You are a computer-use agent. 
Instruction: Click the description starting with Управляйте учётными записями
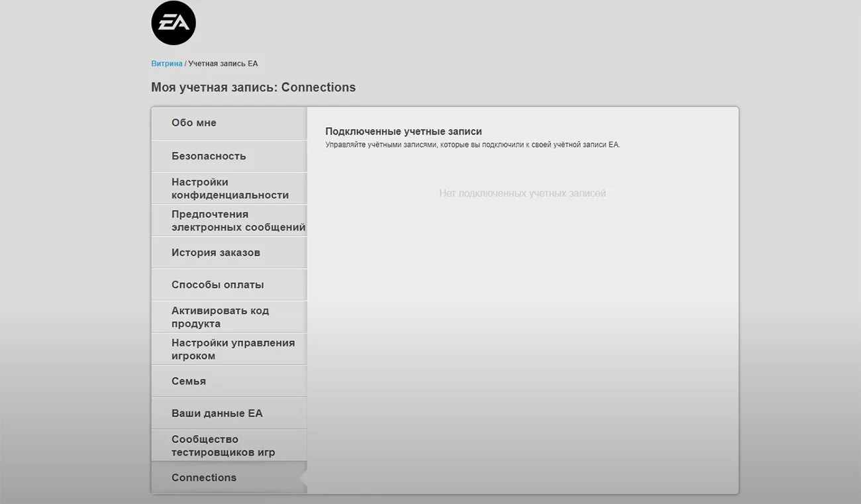point(473,144)
